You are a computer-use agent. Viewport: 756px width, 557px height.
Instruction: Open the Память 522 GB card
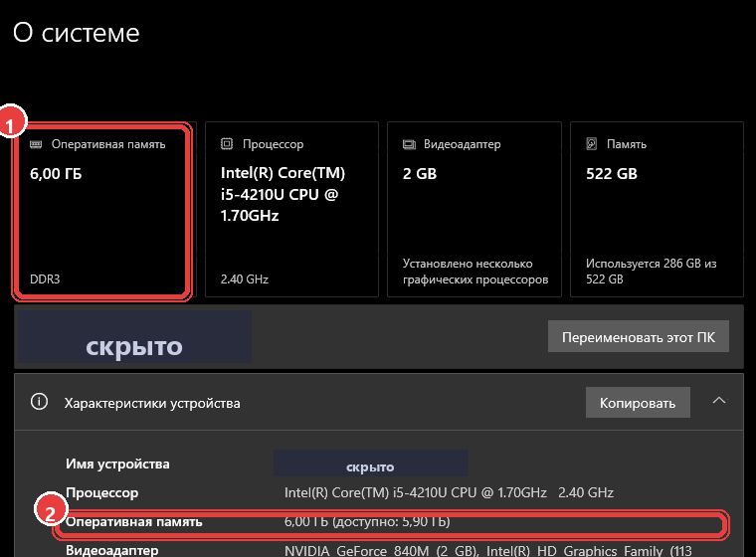[x=657, y=209]
